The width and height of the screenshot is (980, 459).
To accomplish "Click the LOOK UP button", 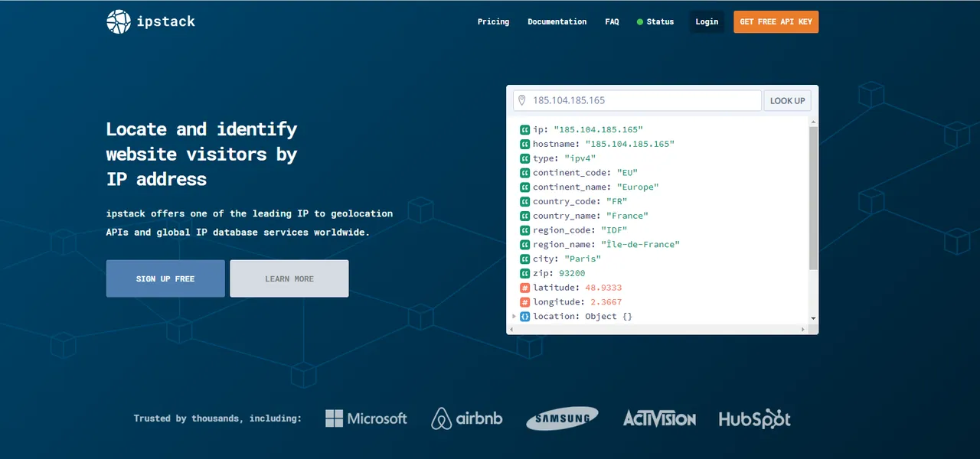I will [x=787, y=101].
